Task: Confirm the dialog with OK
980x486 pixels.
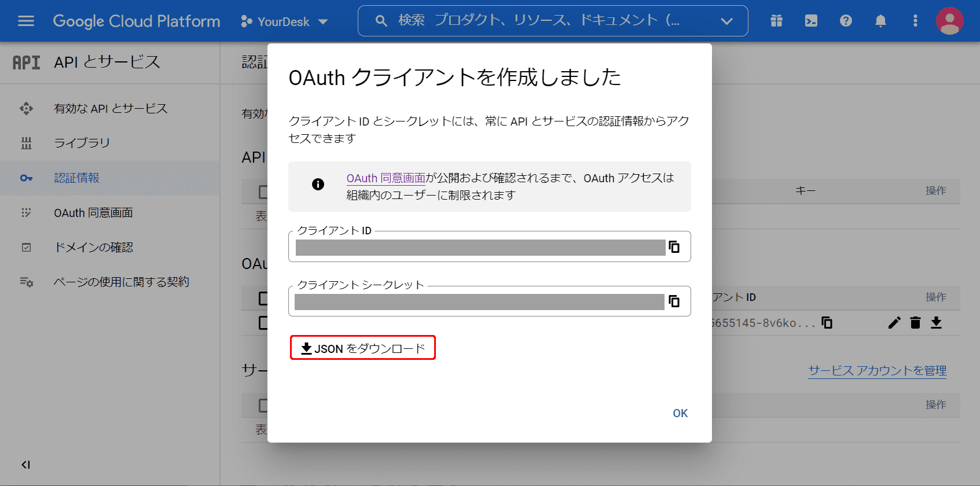Action: pyautogui.click(x=680, y=413)
